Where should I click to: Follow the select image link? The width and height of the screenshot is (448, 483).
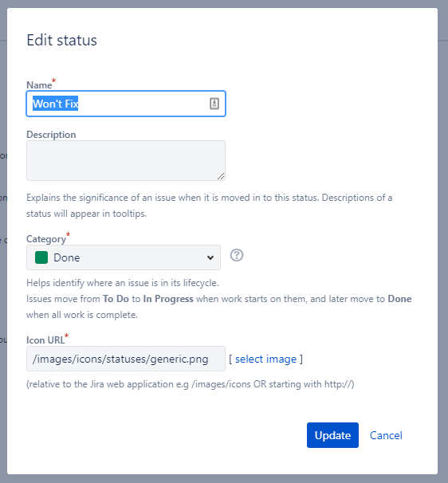265,359
